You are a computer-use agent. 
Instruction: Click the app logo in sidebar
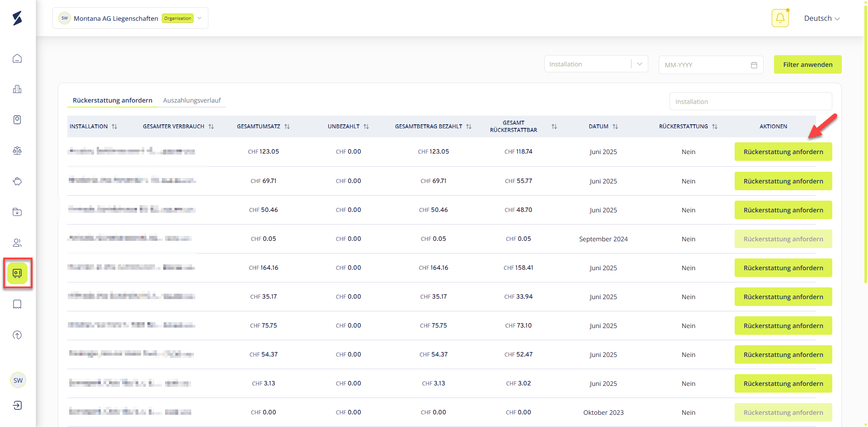point(17,18)
